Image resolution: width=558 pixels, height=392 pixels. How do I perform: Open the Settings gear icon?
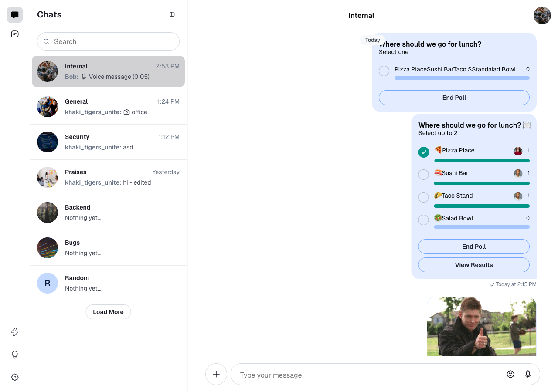click(14, 377)
